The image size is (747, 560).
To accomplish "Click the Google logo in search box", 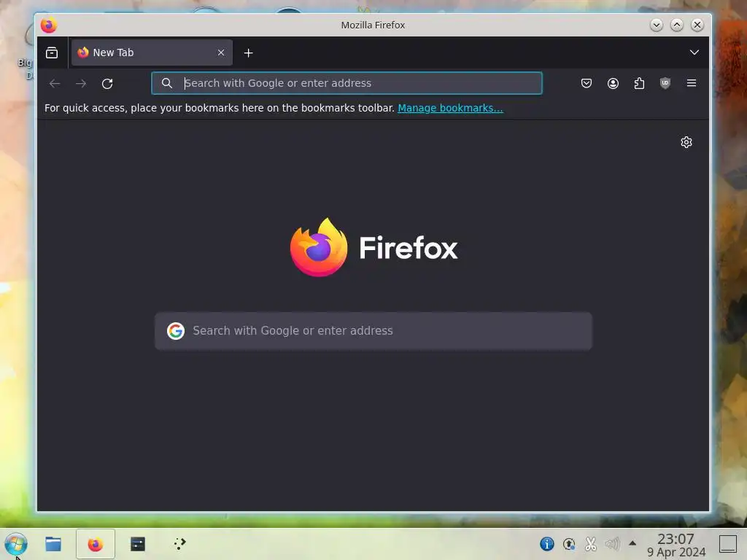I will (x=176, y=330).
